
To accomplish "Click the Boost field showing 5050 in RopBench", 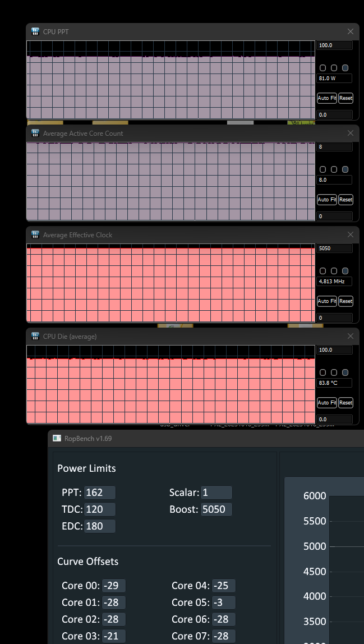I will [216, 509].
